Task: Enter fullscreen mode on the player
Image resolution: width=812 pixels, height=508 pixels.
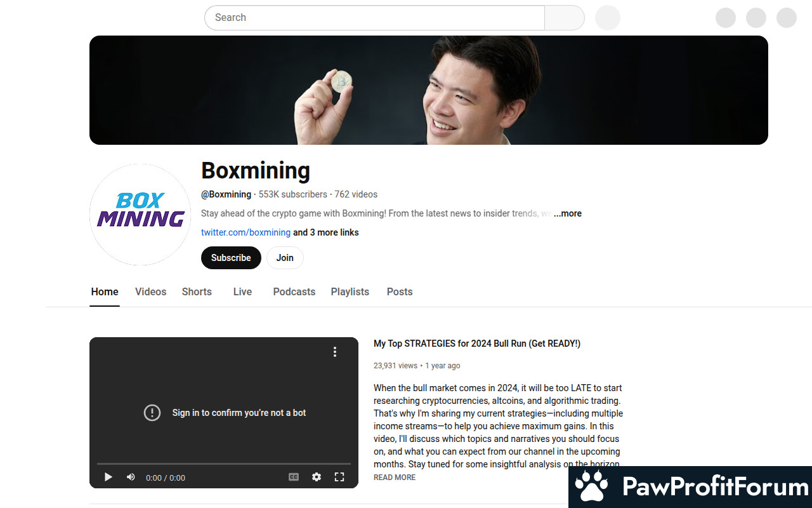Action: 339,478
